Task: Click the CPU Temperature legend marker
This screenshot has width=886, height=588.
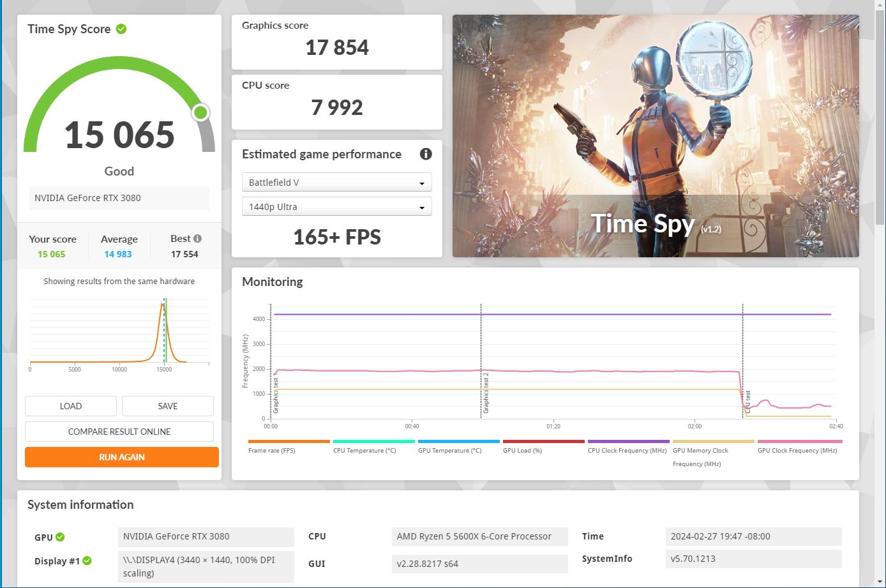Action: (373, 441)
